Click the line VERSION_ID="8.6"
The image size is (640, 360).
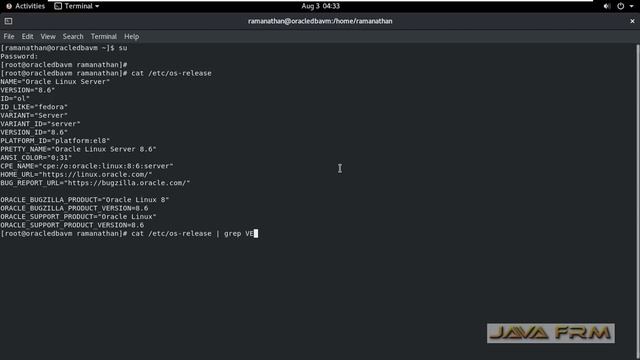click(34, 132)
